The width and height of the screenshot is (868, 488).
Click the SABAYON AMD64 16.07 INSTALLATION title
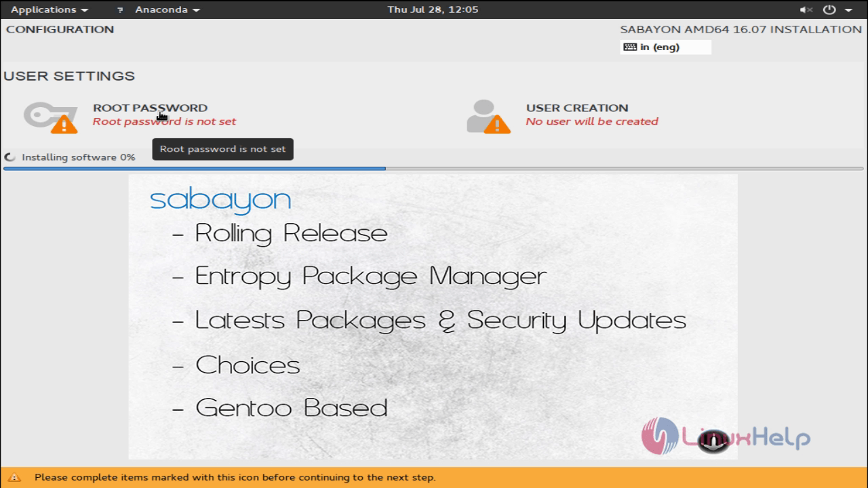coord(741,29)
